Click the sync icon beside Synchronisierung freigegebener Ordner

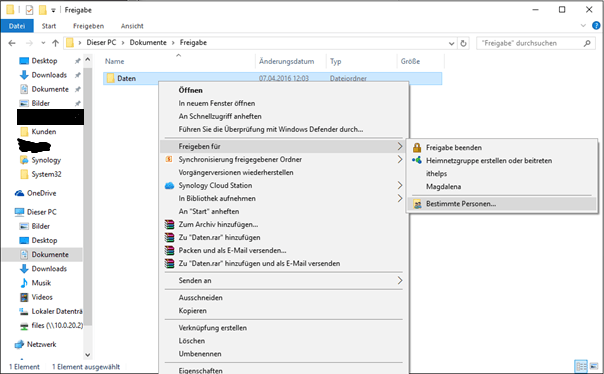pyautogui.click(x=169, y=159)
